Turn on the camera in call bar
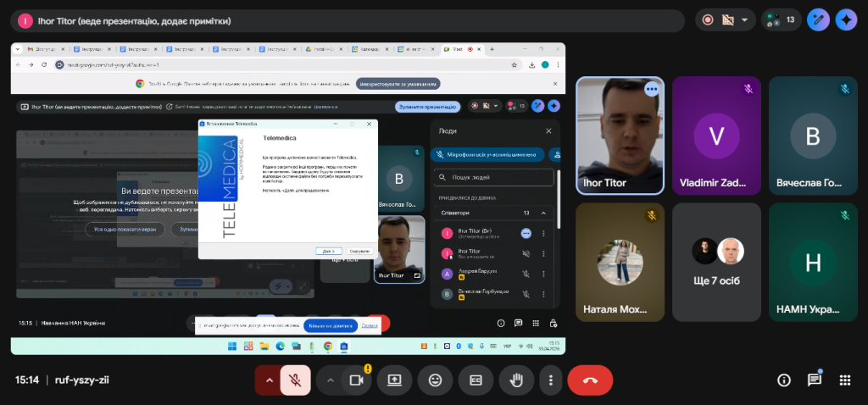This screenshot has width=868, height=405. [x=356, y=380]
